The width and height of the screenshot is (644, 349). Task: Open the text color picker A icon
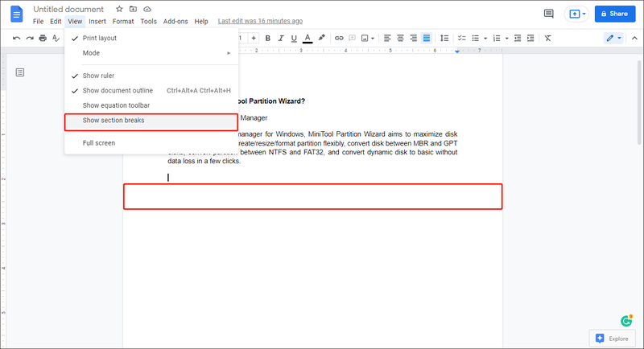(x=308, y=38)
